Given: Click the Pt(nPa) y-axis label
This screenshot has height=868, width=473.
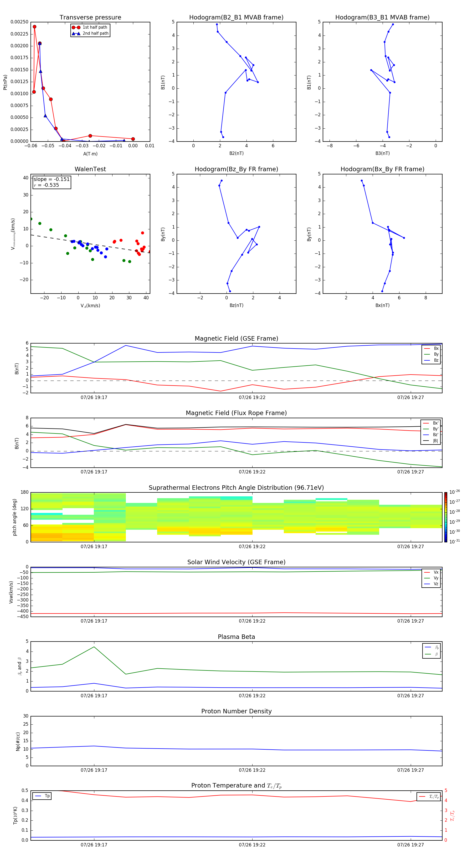Looking at the screenshot, I should pyautogui.click(x=5, y=82).
